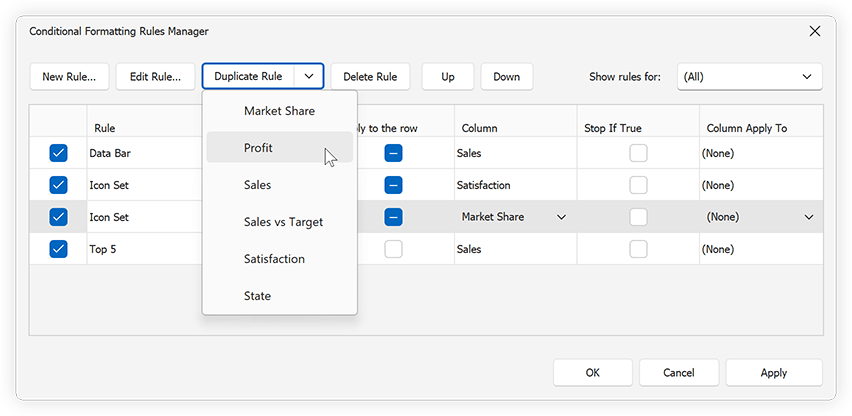
Task: Pick Market Share in the dropdown list
Action: click(279, 111)
